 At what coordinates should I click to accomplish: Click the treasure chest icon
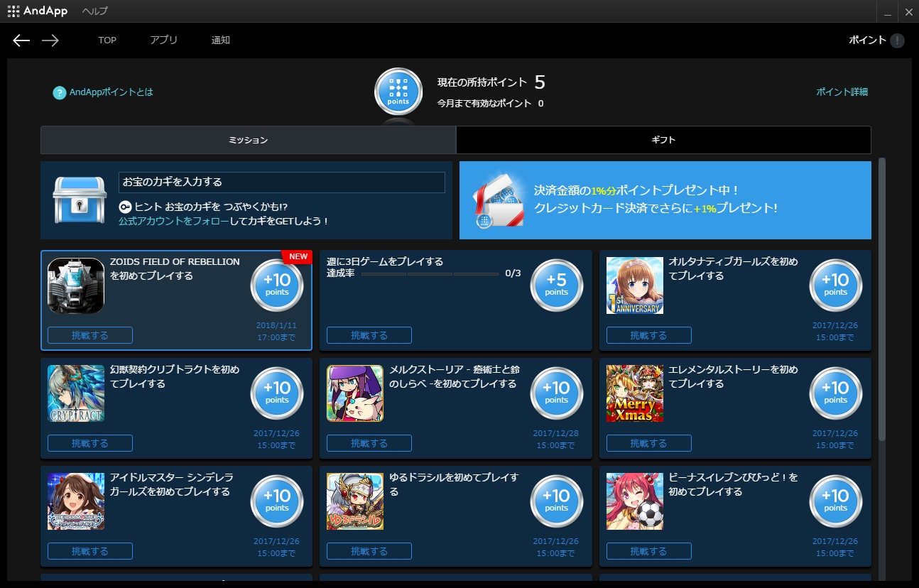coord(80,200)
